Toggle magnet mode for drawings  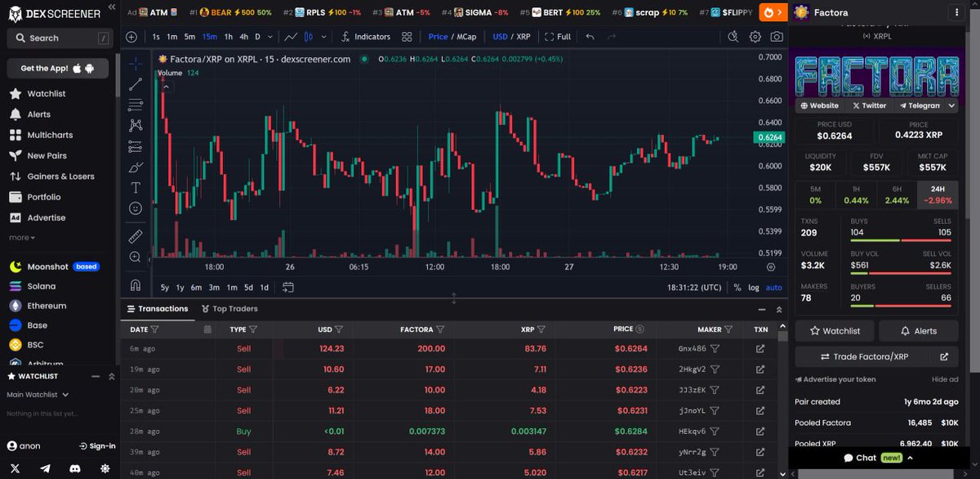pyautogui.click(x=136, y=285)
